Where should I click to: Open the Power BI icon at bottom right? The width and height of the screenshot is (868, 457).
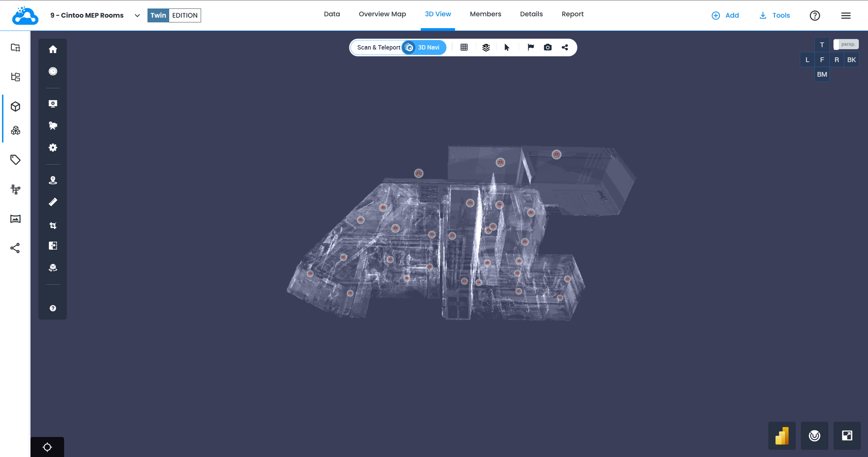click(x=782, y=436)
